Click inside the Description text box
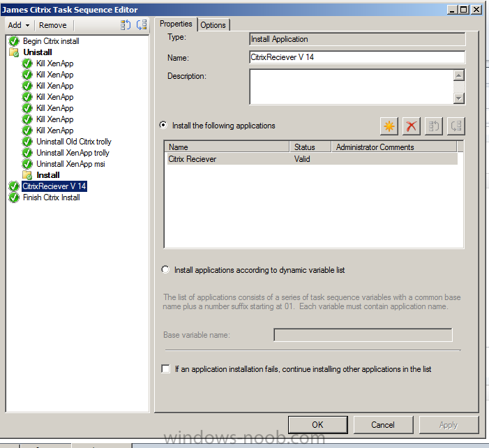This screenshot has width=489, height=448. click(x=352, y=87)
